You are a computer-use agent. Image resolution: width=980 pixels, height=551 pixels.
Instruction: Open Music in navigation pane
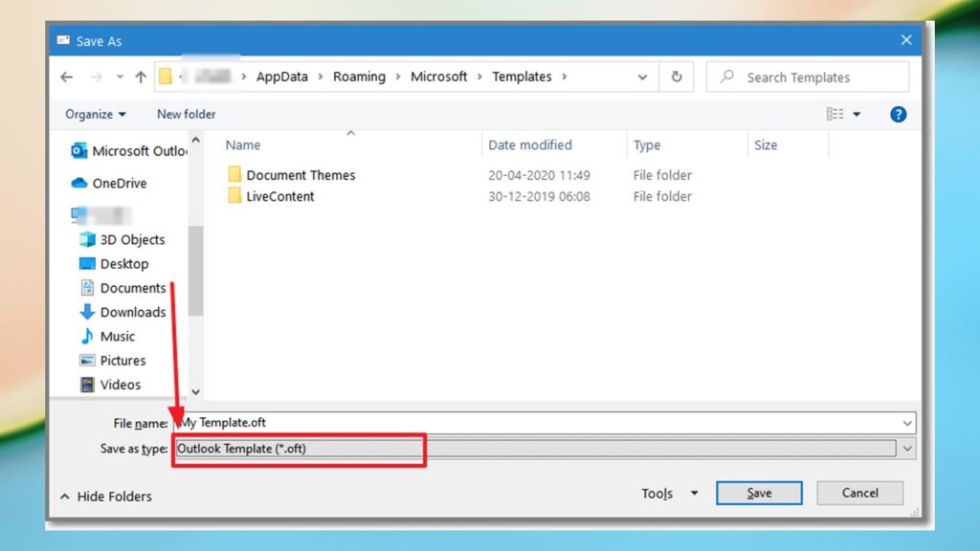[x=107, y=336]
